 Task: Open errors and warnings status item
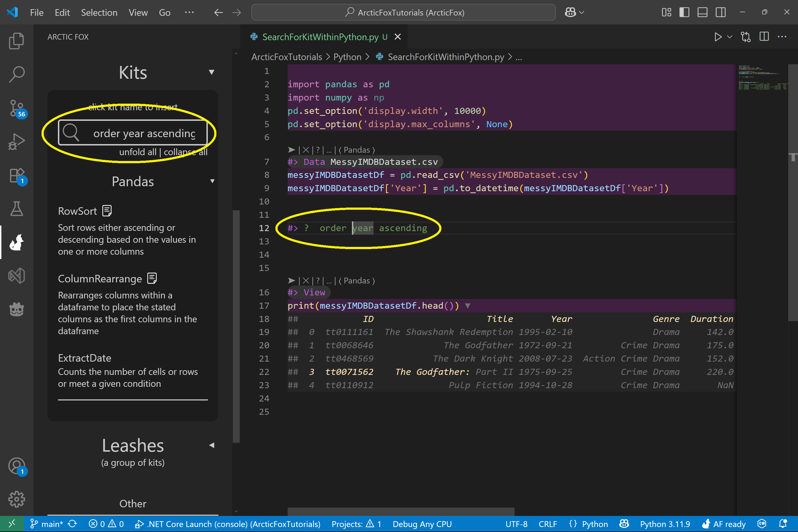click(x=106, y=524)
